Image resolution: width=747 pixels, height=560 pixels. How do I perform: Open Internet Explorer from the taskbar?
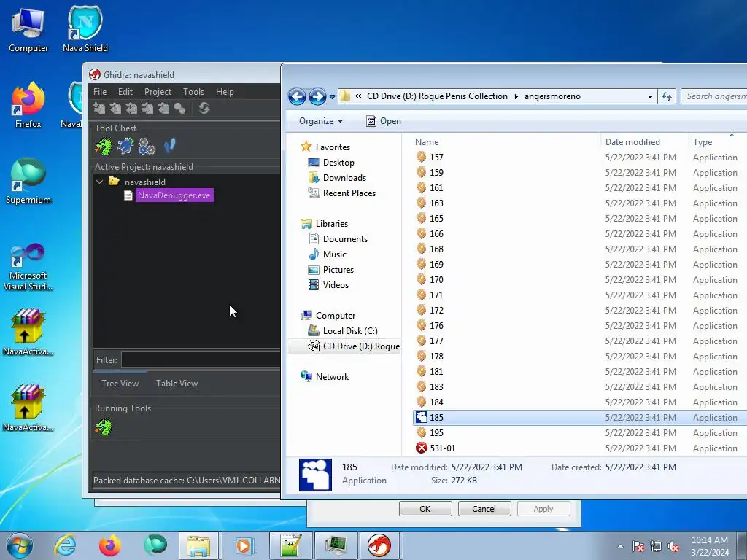65,545
